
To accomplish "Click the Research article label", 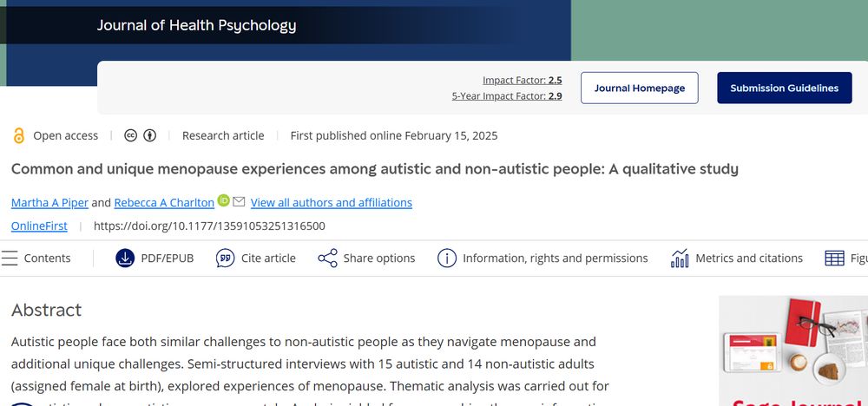I will click(223, 135).
